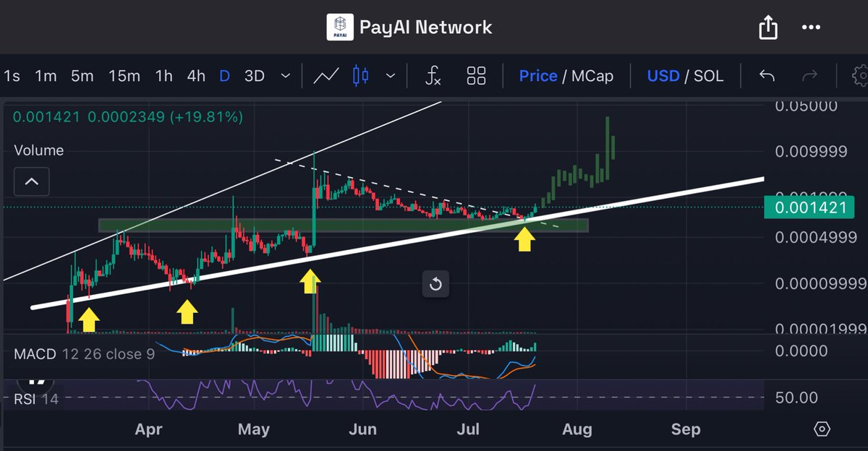Expand the timeframe dropdown after 3D
This screenshot has width=868, height=451.
(x=286, y=76)
